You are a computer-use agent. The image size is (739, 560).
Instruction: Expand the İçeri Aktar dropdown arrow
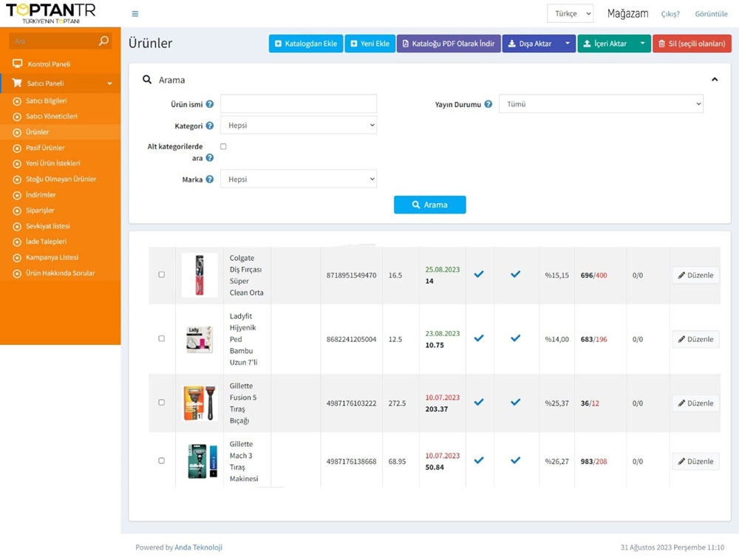pyautogui.click(x=642, y=44)
